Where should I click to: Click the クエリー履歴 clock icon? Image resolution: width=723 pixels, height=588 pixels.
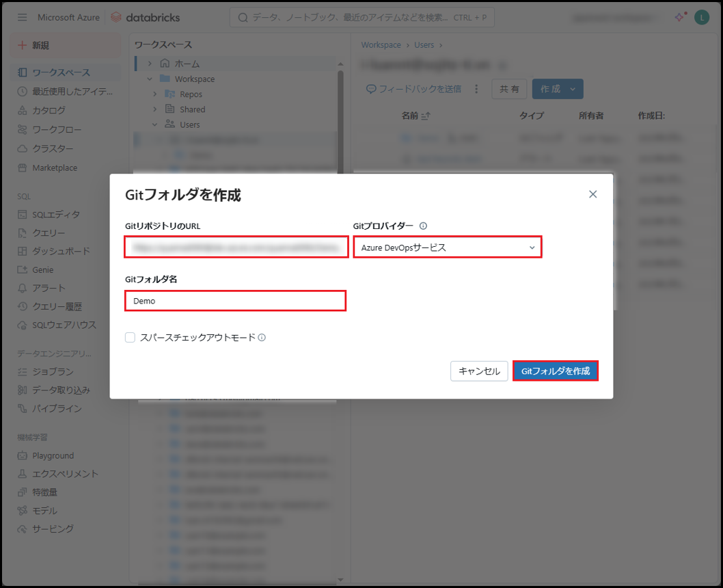pos(22,307)
